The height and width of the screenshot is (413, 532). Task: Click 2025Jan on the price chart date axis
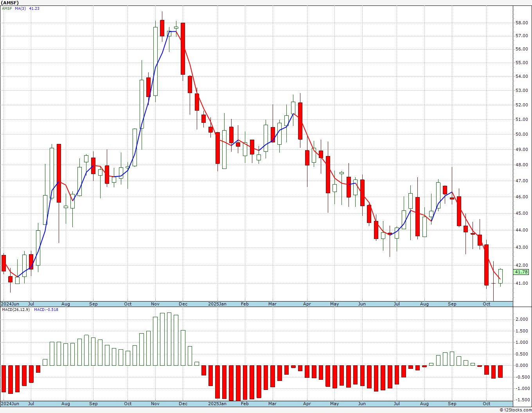tap(217, 304)
